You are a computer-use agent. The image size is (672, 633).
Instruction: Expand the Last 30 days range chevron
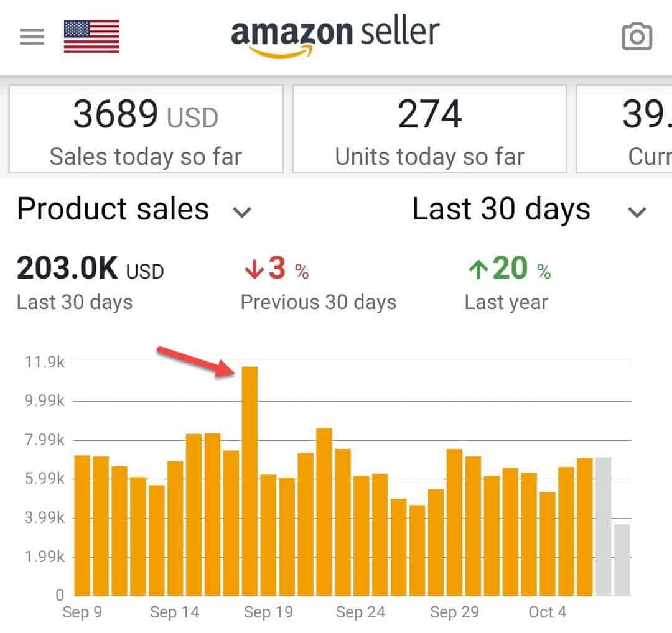pyautogui.click(x=637, y=212)
